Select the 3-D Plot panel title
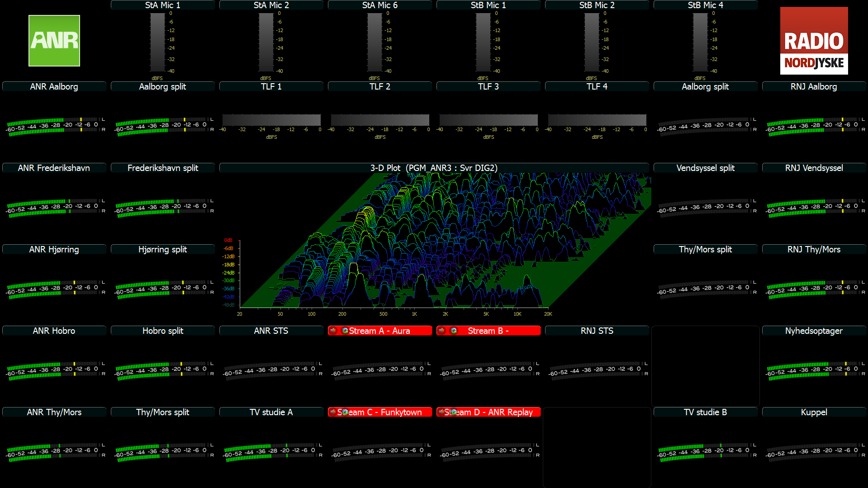The width and height of the screenshot is (868, 488). (x=434, y=168)
